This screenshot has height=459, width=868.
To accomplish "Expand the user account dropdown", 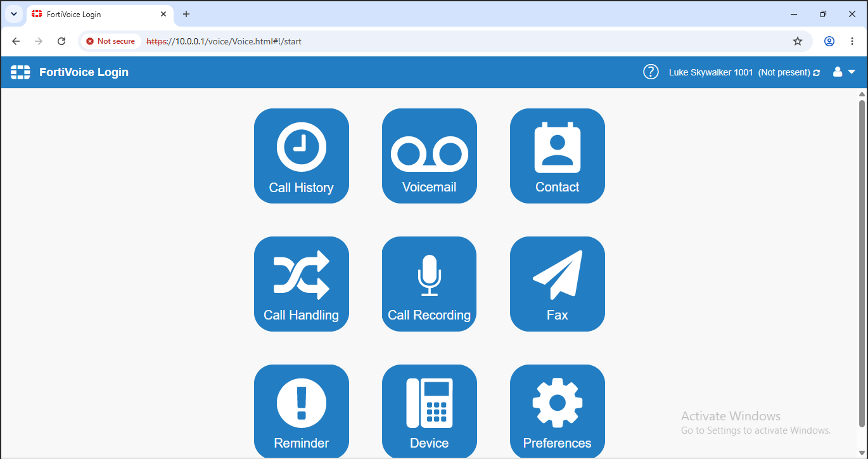I will [844, 72].
